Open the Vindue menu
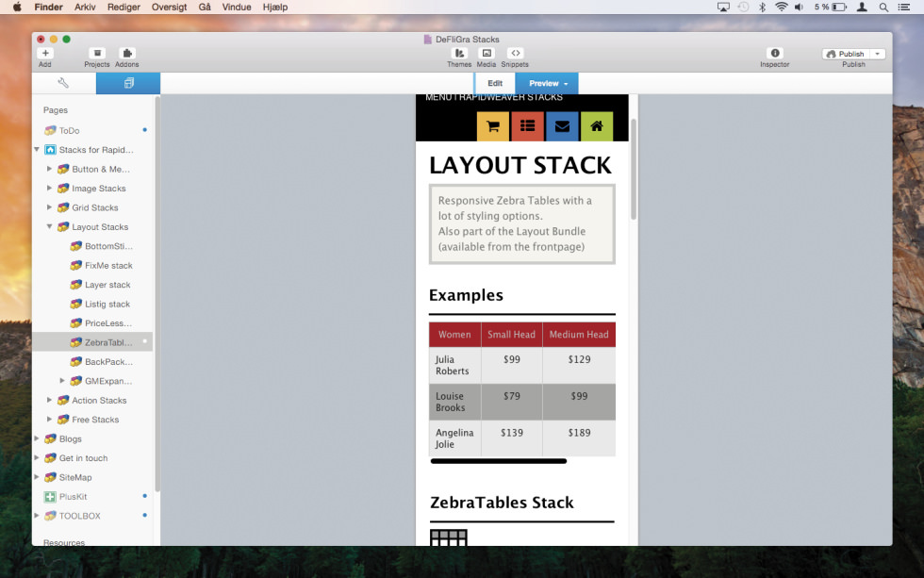This screenshot has height=578, width=924. [x=237, y=7]
